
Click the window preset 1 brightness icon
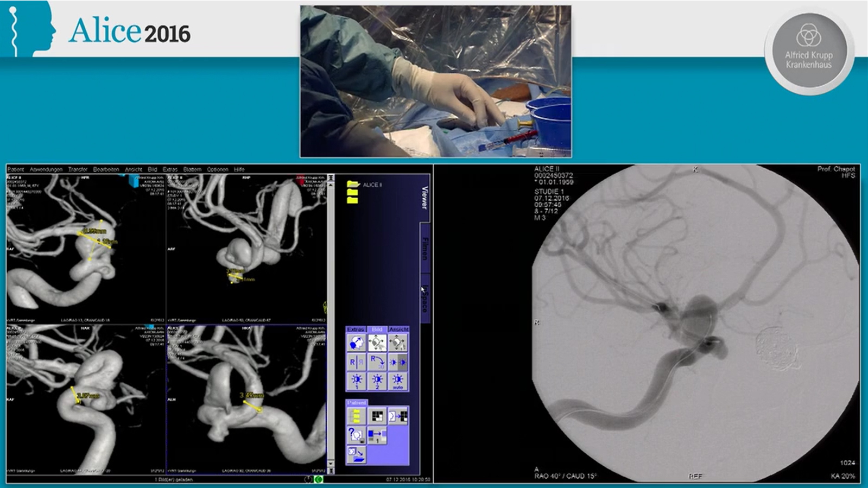[x=356, y=381]
